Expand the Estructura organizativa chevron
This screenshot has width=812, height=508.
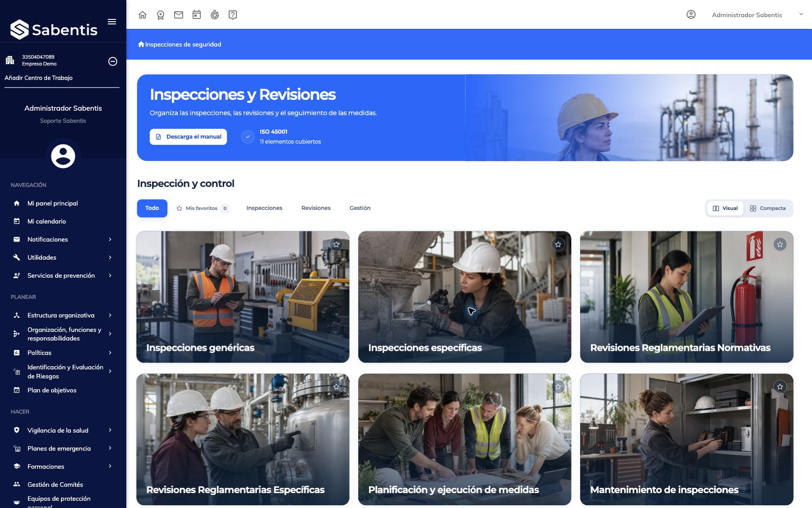click(x=110, y=315)
